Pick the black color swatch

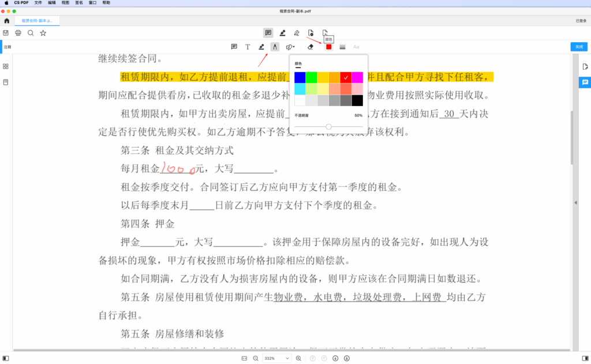point(357,100)
